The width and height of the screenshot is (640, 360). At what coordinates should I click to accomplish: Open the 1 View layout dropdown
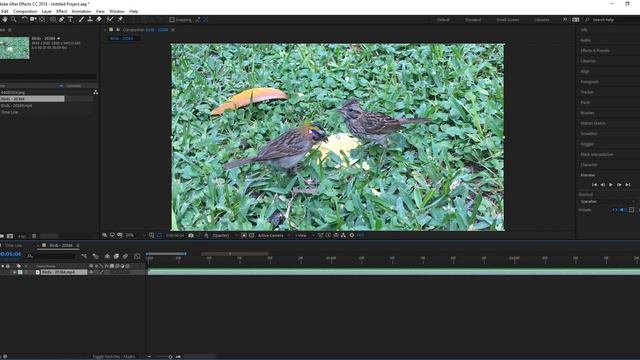click(304, 236)
